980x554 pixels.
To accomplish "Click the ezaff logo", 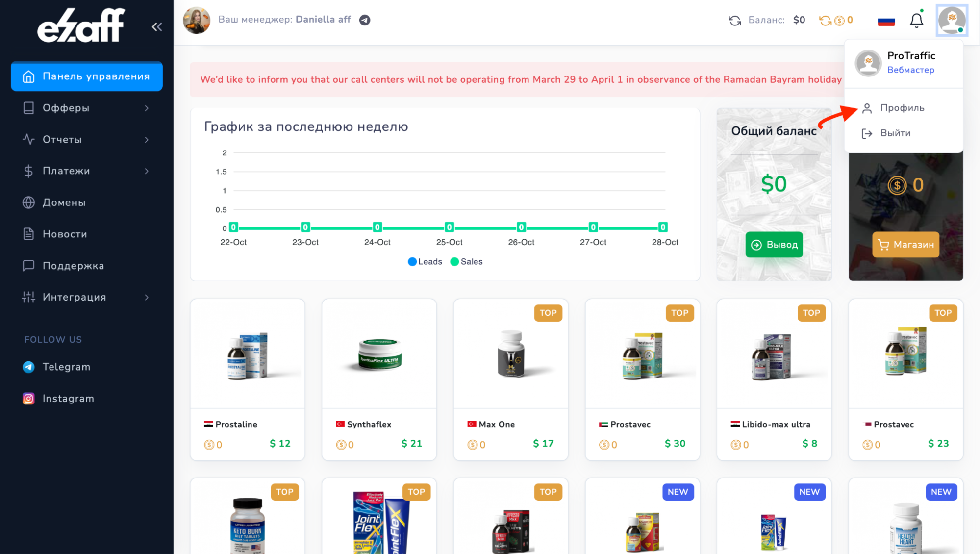I will coord(81,25).
